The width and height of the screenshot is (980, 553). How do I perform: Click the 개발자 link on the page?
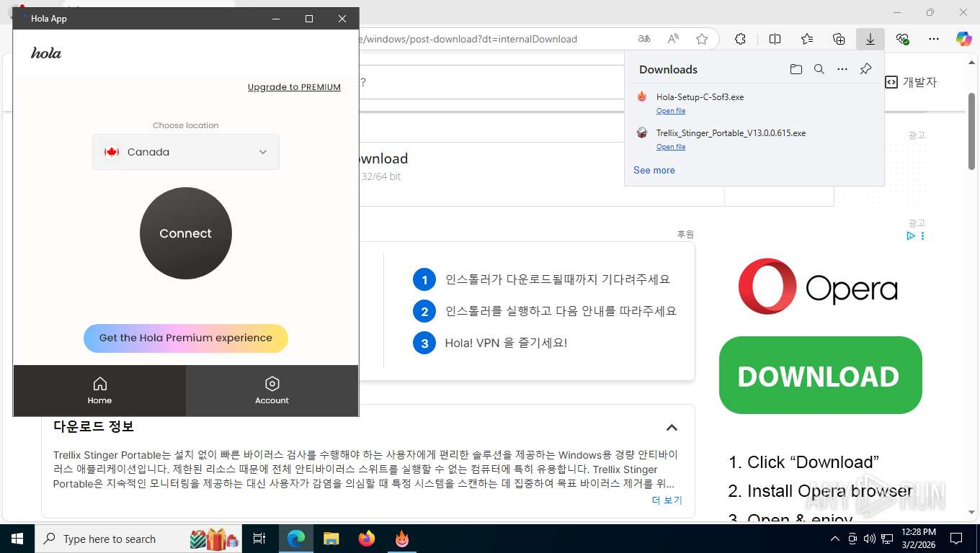click(x=912, y=82)
